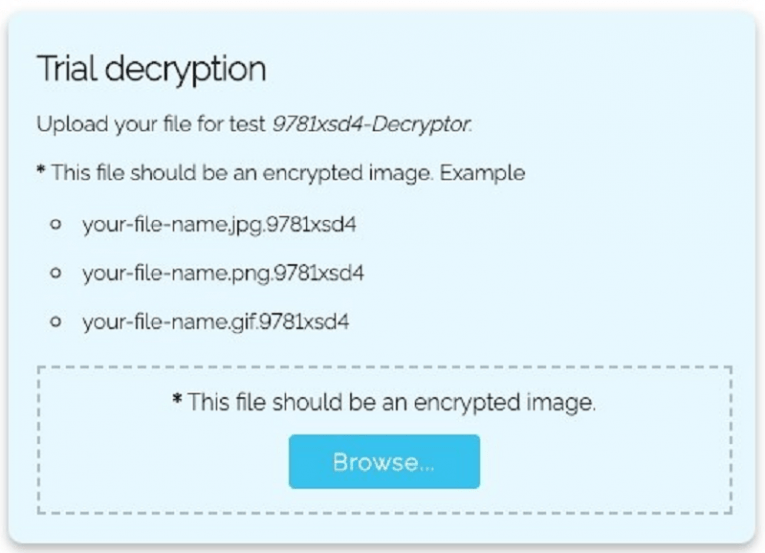Click the top dashed border of the upload area

click(x=384, y=367)
